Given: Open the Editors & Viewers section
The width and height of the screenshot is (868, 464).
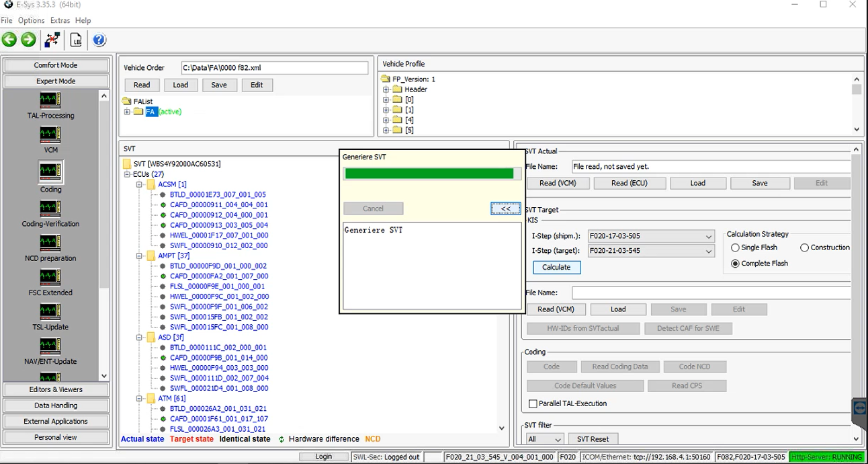Looking at the screenshot, I should pyautogui.click(x=56, y=389).
